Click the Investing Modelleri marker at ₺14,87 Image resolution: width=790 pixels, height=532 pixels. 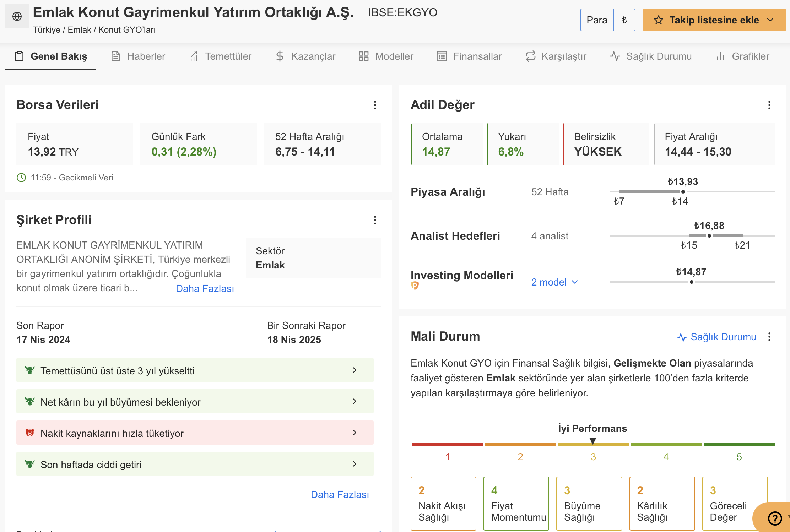691,282
